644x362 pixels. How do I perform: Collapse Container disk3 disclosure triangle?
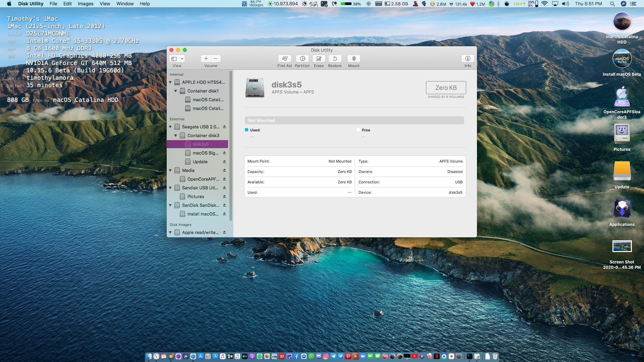click(176, 135)
